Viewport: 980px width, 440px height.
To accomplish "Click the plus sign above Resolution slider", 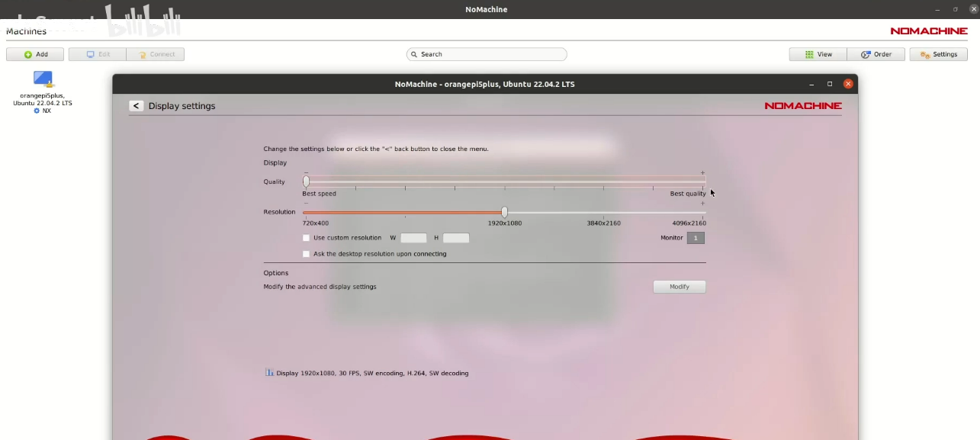I will point(702,204).
